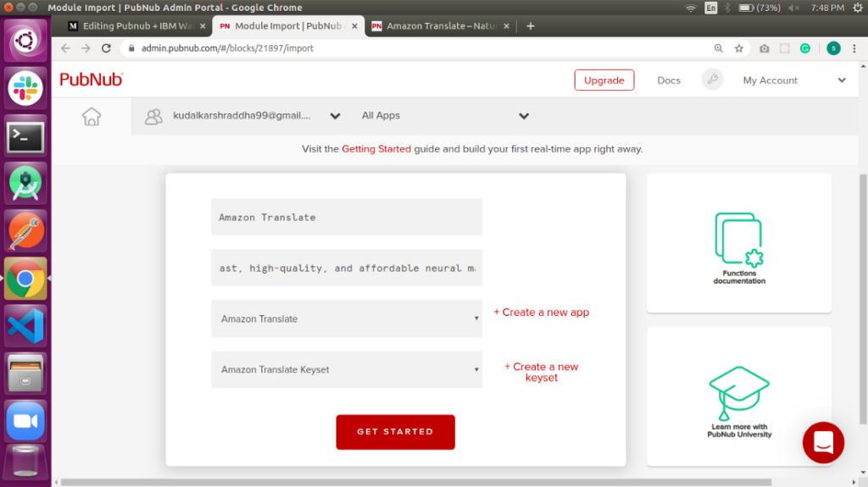Click Create a new keyset link
Image resolution: width=868 pixels, height=487 pixels.
(542, 372)
